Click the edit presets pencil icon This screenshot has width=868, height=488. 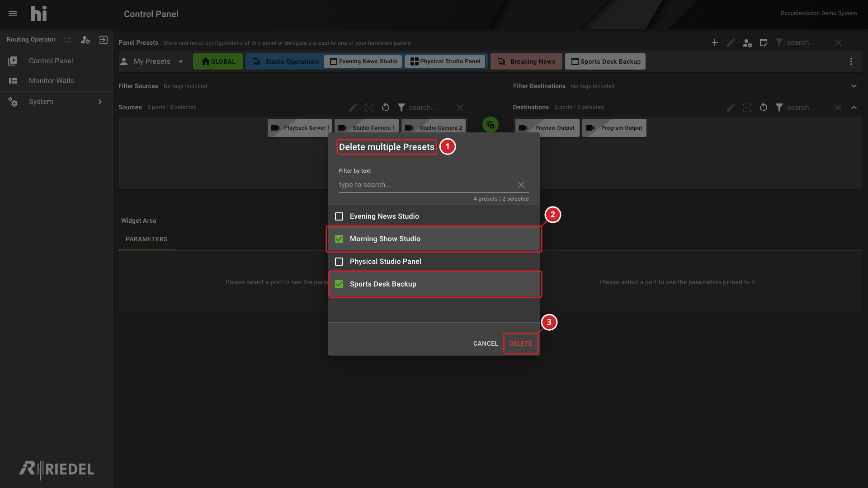click(x=731, y=42)
